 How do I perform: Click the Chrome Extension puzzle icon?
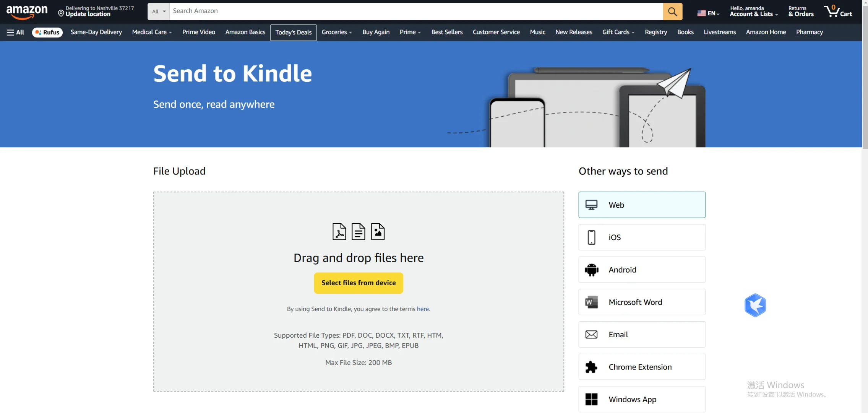click(x=591, y=367)
